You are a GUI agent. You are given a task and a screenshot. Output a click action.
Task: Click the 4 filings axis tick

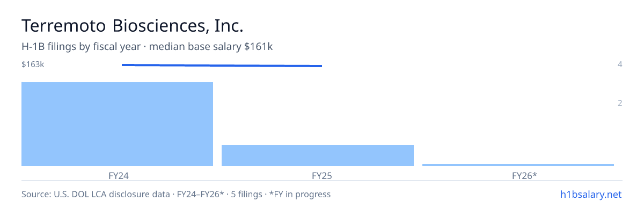pos(620,64)
